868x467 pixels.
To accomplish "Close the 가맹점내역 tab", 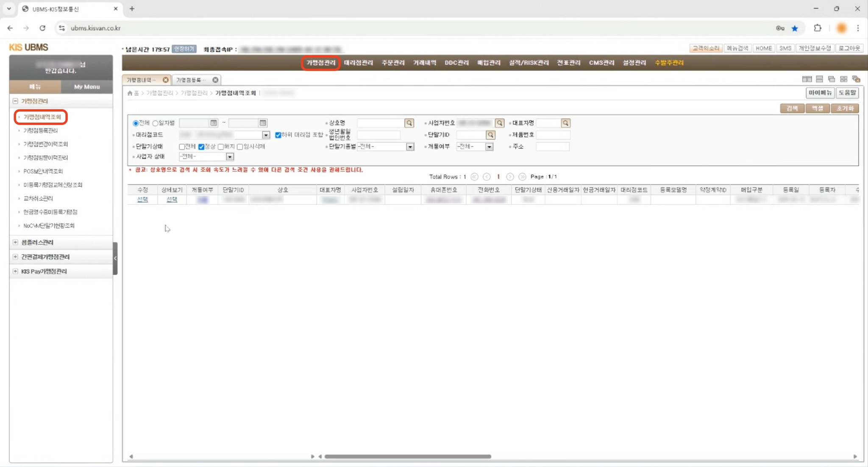I will pyautogui.click(x=165, y=80).
